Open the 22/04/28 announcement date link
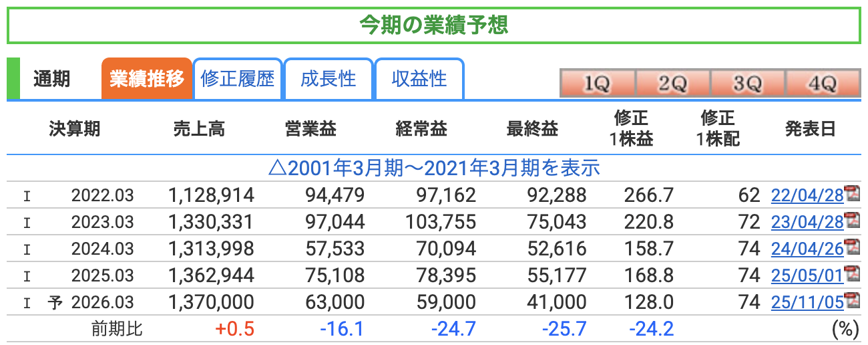This screenshot has height=345, width=868. click(x=807, y=195)
